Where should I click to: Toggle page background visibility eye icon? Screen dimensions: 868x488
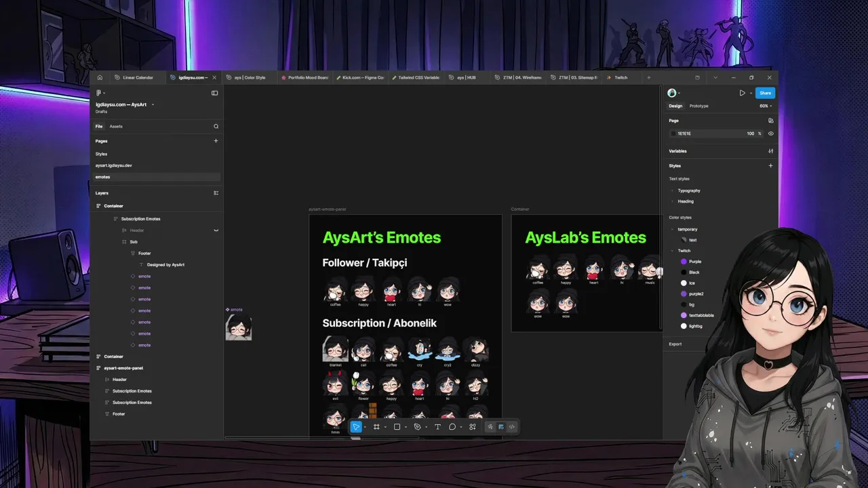tap(771, 134)
